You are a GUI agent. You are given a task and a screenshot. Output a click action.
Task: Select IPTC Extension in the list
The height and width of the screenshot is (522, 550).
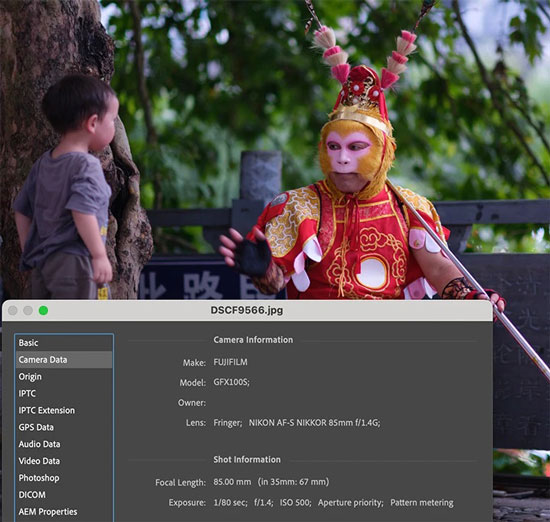point(64,410)
